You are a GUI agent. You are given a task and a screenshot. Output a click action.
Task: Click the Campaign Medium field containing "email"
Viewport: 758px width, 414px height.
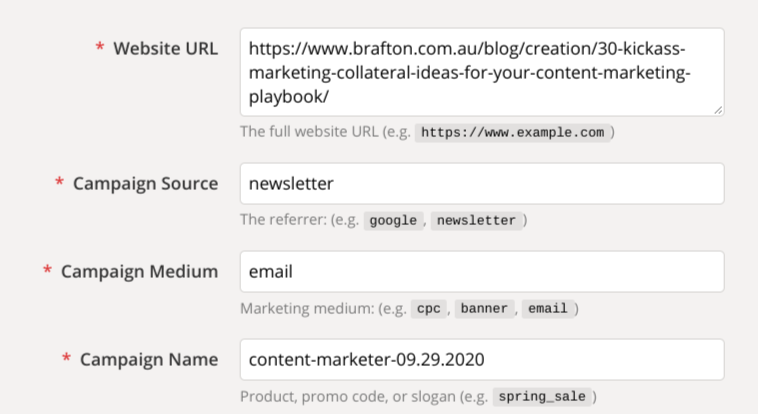(481, 272)
